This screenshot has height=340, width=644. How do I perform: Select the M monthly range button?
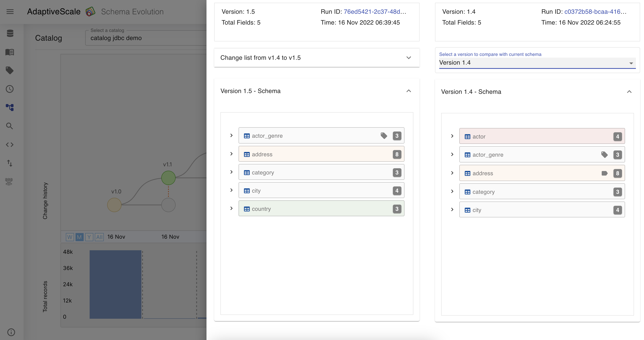[x=80, y=237]
